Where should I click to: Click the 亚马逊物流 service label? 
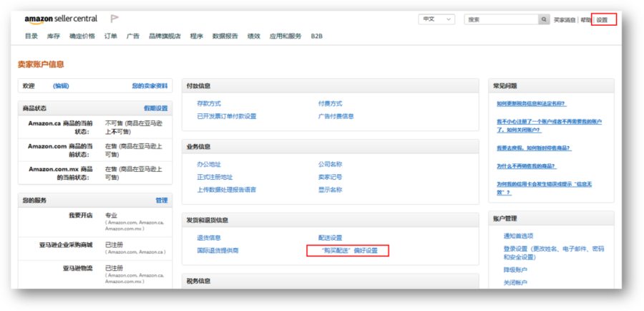[x=78, y=269]
